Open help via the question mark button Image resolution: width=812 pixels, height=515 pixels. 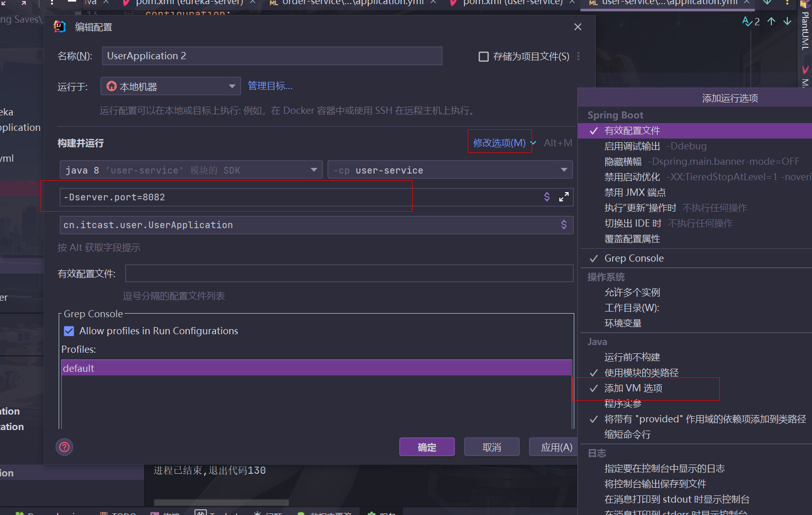coord(64,447)
